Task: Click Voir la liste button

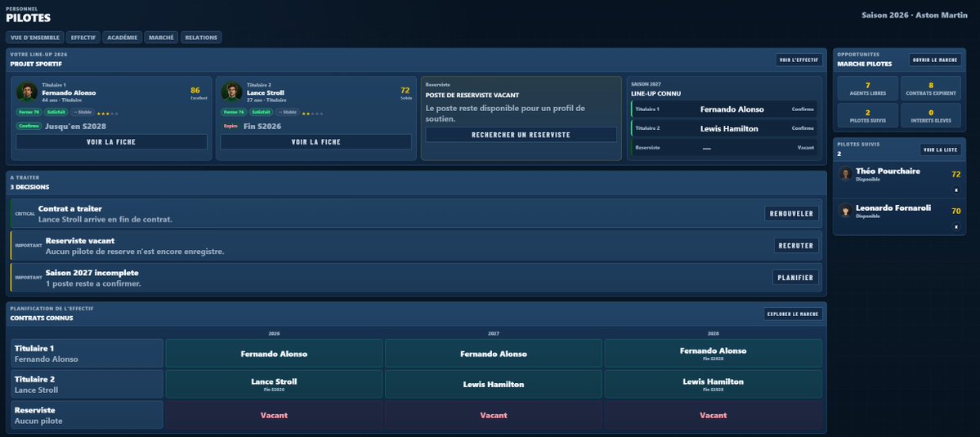Action: 941,149
